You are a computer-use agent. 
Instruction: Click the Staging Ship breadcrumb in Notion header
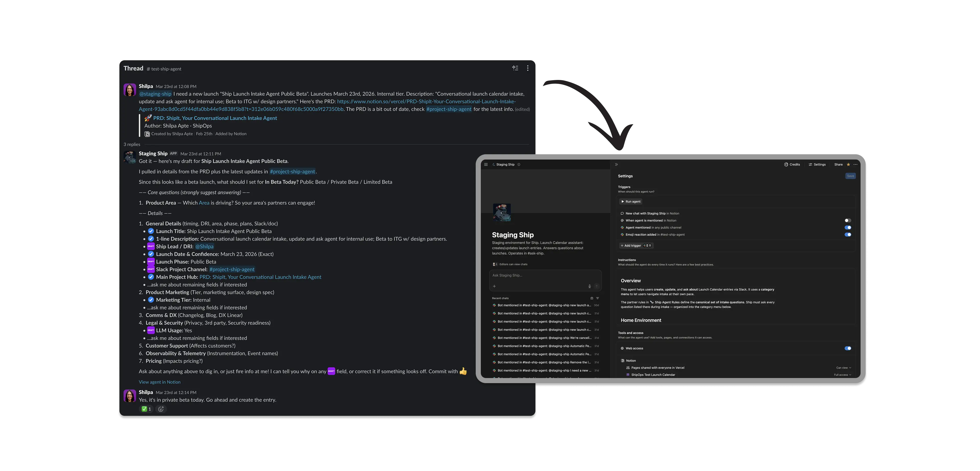(503, 164)
